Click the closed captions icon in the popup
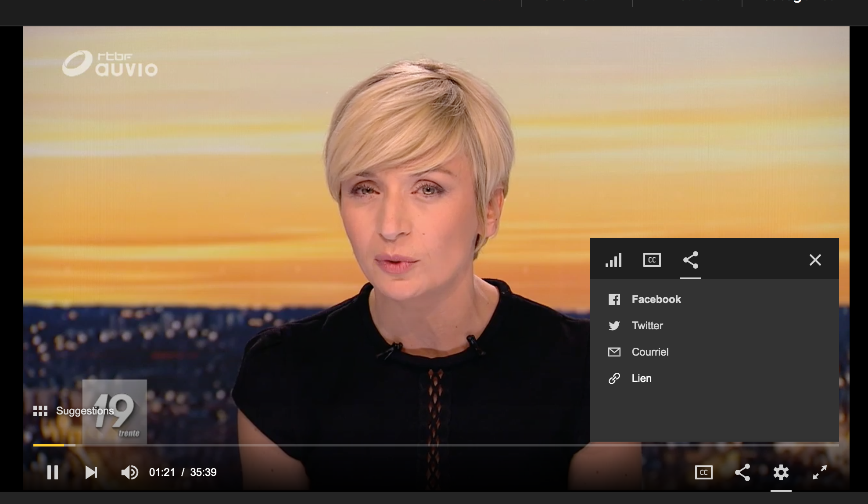Viewport: 868px width, 504px height. [x=651, y=260]
